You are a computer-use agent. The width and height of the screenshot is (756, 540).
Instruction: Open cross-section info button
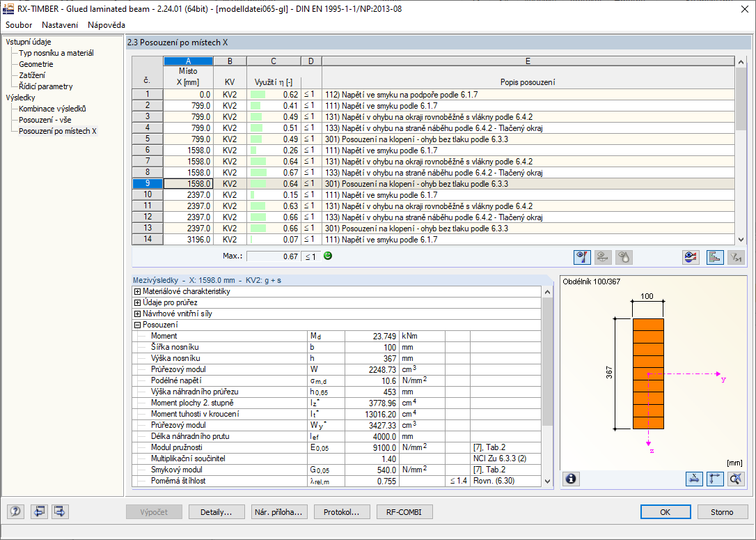pos(571,479)
